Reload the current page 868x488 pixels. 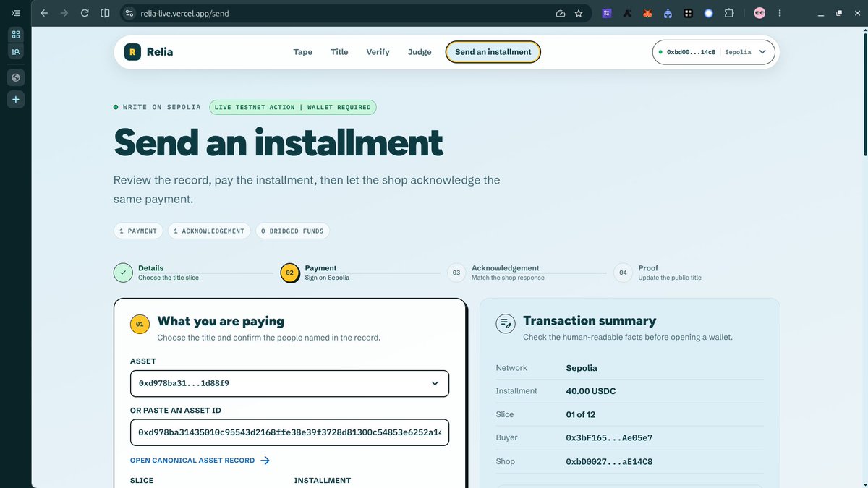pyautogui.click(x=85, y=13)
